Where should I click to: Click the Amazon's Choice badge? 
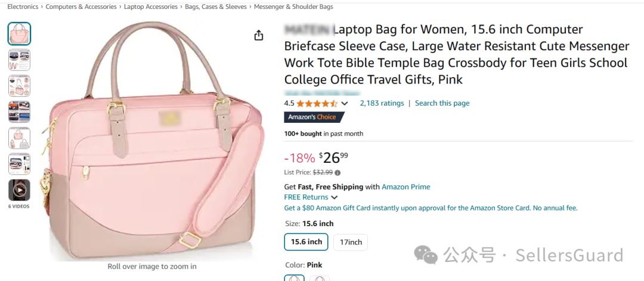click(312, 117)
